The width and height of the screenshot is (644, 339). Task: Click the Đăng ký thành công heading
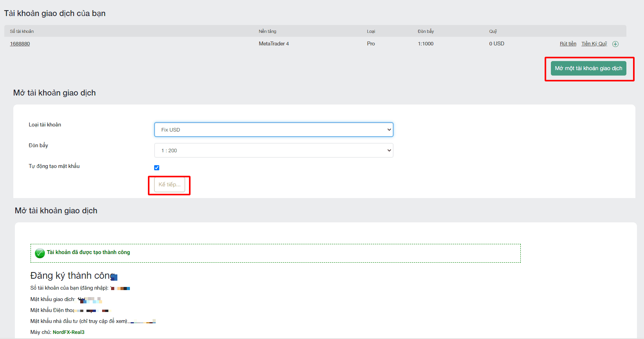(x=73, y=276)
